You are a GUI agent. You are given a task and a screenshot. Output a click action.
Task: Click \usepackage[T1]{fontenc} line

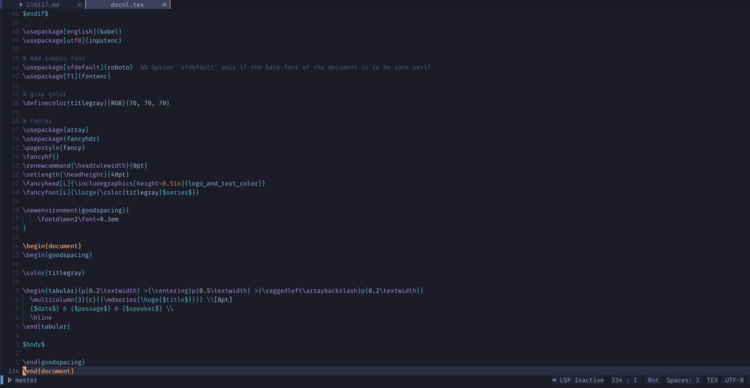(x=66, y=76)
